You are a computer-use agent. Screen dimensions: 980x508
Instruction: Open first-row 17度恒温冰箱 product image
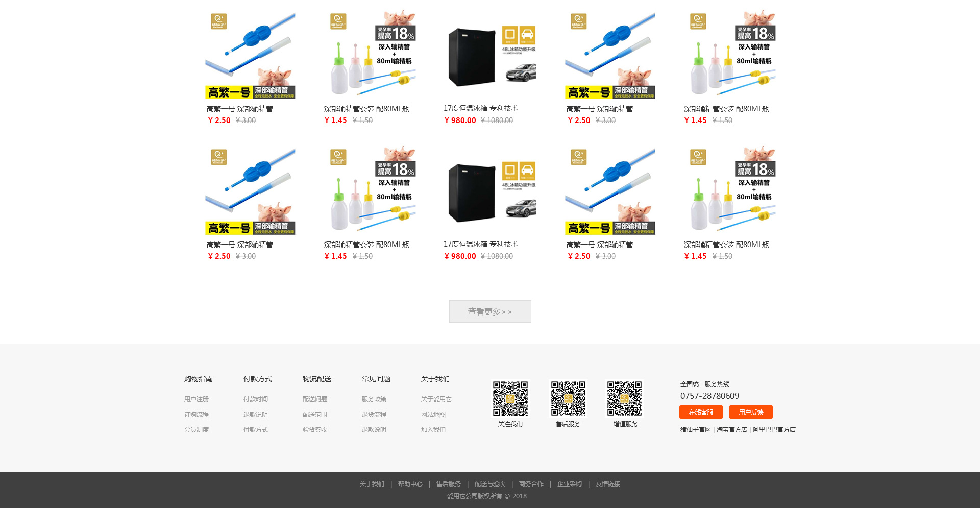tap(490, 55)
